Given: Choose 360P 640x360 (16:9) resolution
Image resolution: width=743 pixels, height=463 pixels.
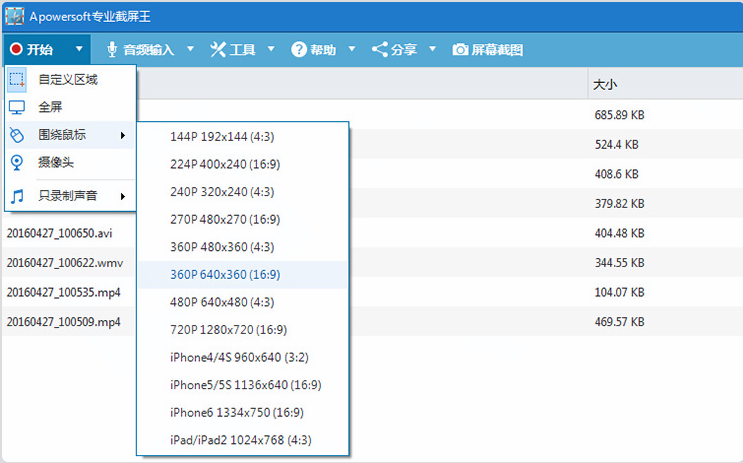Looking at the screenshot, I should tap(243, 274).
